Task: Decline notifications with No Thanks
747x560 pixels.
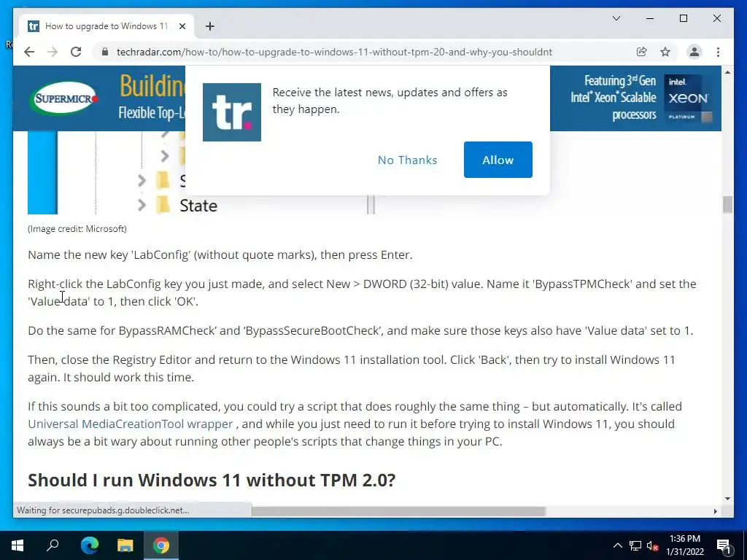Action: [407, 160]
